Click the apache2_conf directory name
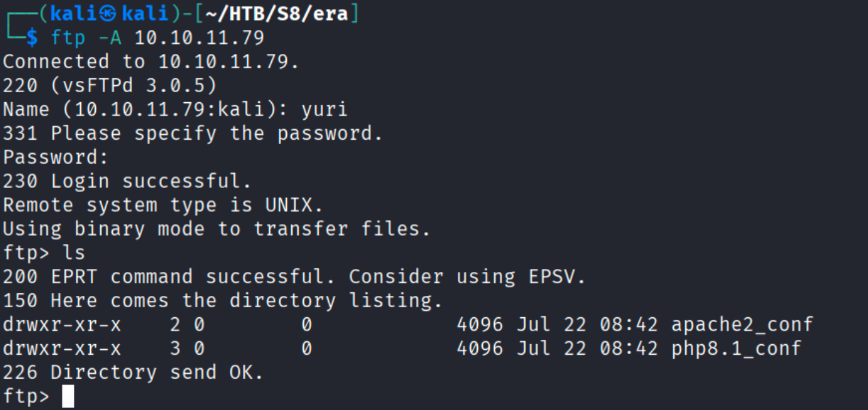This screenshot has height=410, width=868. coord(742,325)
